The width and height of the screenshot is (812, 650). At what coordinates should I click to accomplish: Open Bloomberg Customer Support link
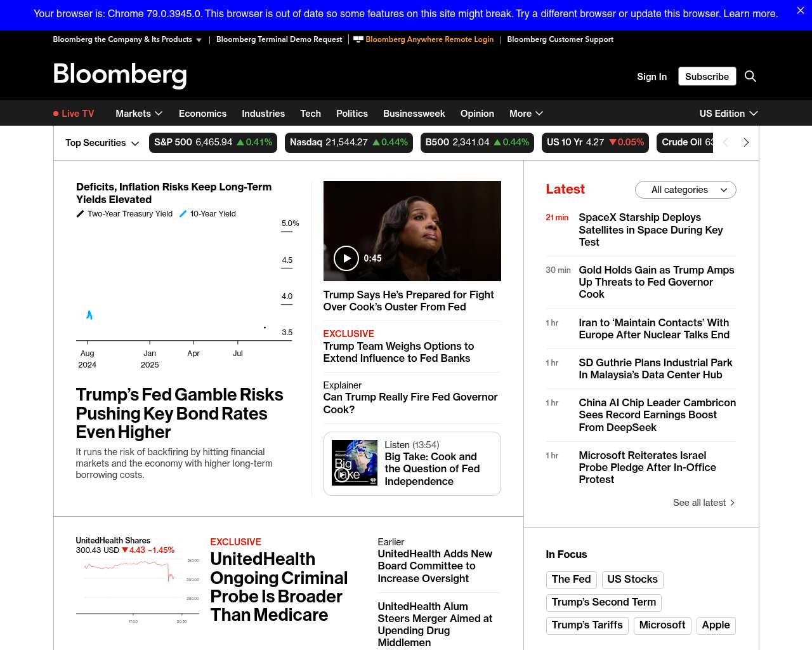pos(560,39)
